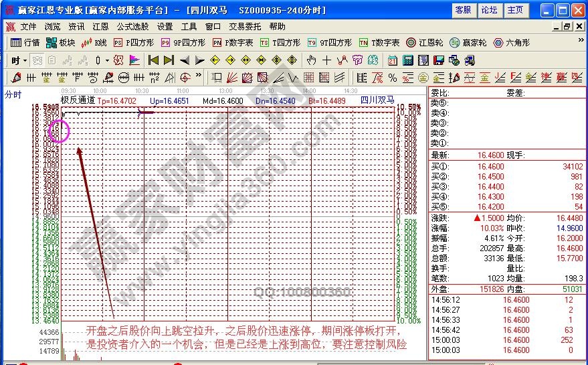Toggle the crosshair cursor tool
Screen dimensions: 588x365
[x=326, y=60]
